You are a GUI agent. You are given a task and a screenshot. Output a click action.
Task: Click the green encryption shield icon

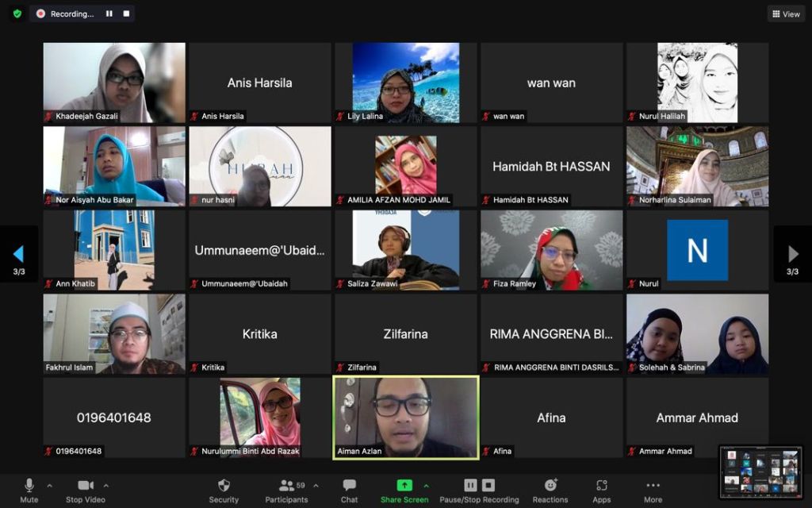point(17,13)
